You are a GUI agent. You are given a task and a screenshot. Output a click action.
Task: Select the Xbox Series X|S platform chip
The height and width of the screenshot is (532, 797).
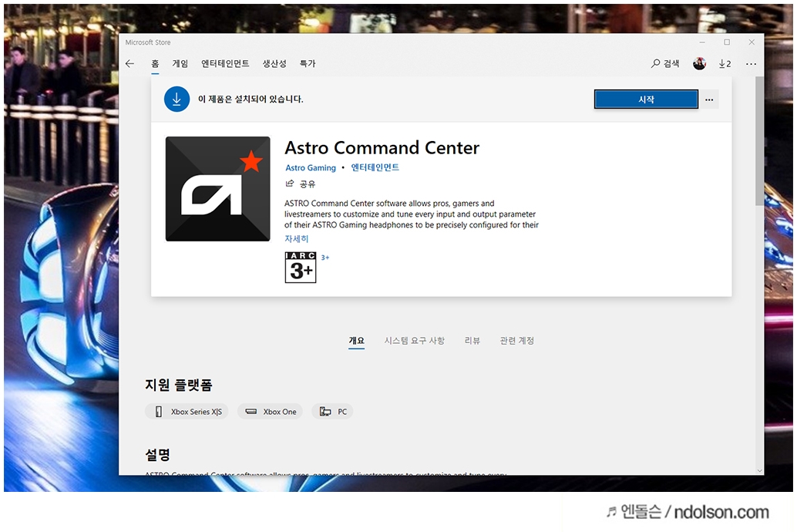click(187, 412)
